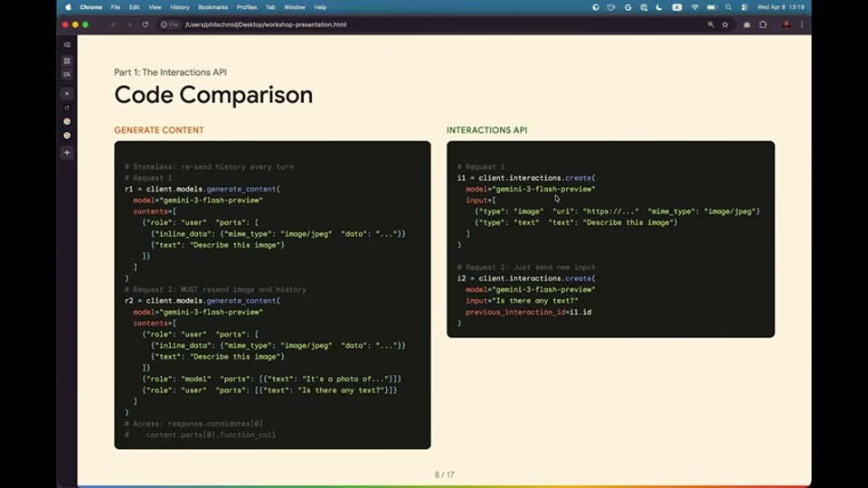Click the '.content.parts[0].function_call' comment line
Image resolution: width=868 pixels, height=488 pixels.
pyautogui.click(x=200, y=435)
